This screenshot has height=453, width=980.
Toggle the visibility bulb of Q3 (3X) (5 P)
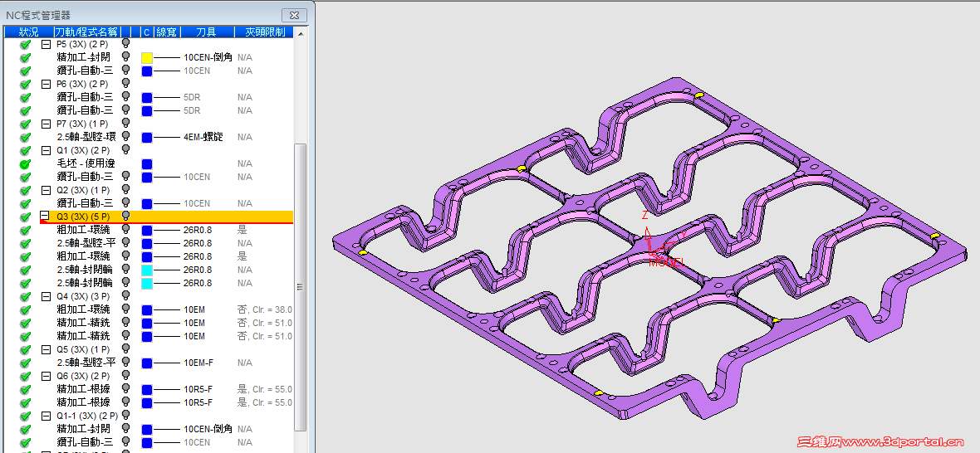[125, 216]
